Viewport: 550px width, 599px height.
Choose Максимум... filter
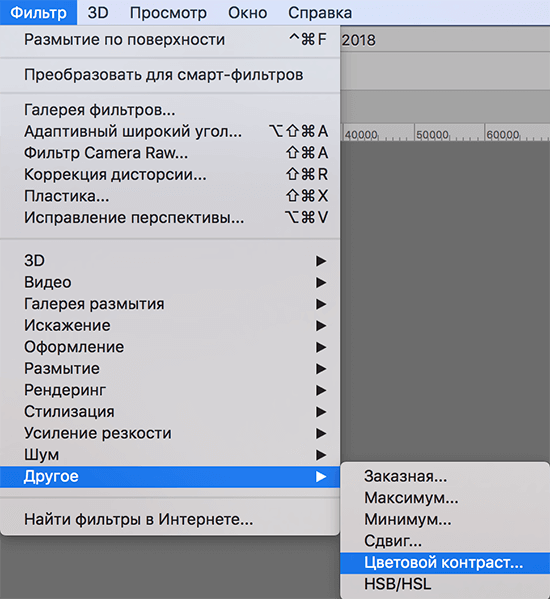[x=445, y=498]
